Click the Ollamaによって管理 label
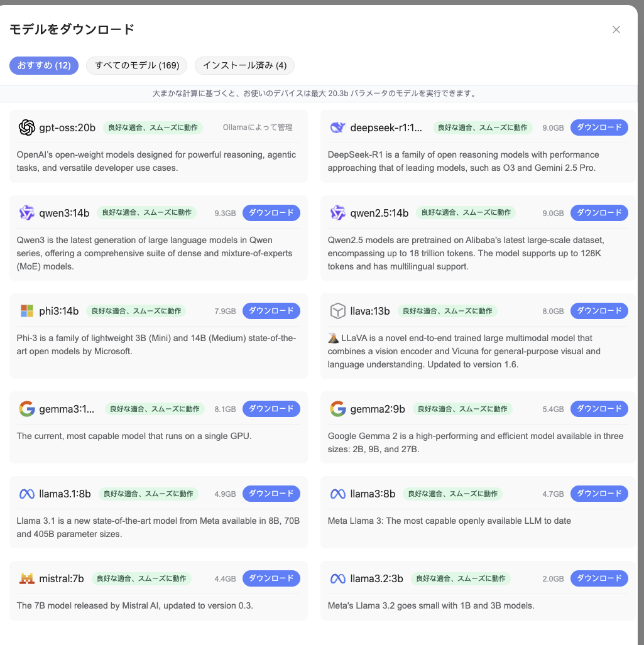The height and width of the screenshot is (645, 644). pos(258,127)
